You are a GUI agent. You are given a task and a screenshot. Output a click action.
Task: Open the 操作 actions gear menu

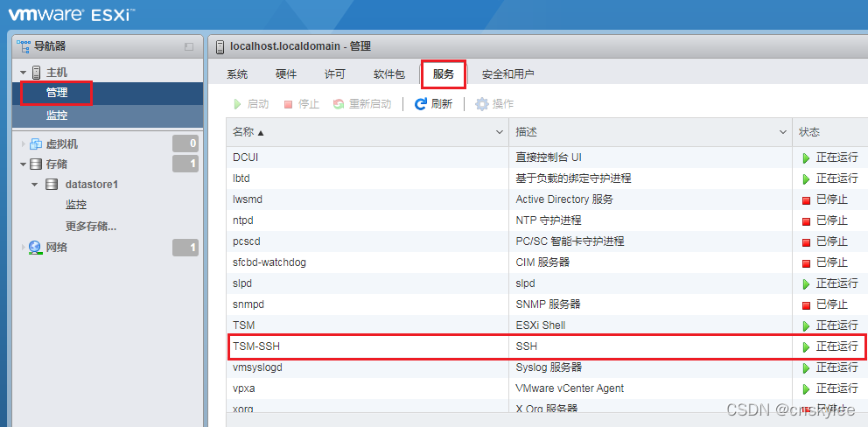pos(494,104)
